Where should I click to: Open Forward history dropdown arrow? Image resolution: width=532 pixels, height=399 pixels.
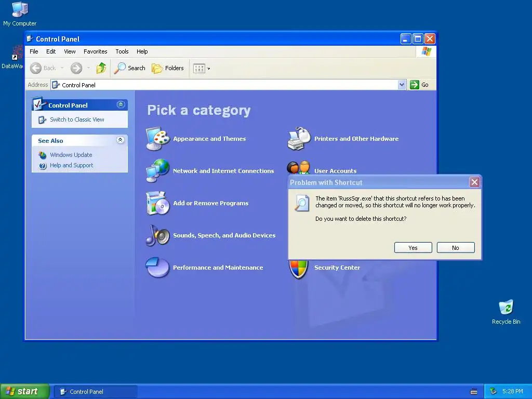point(88,68)
